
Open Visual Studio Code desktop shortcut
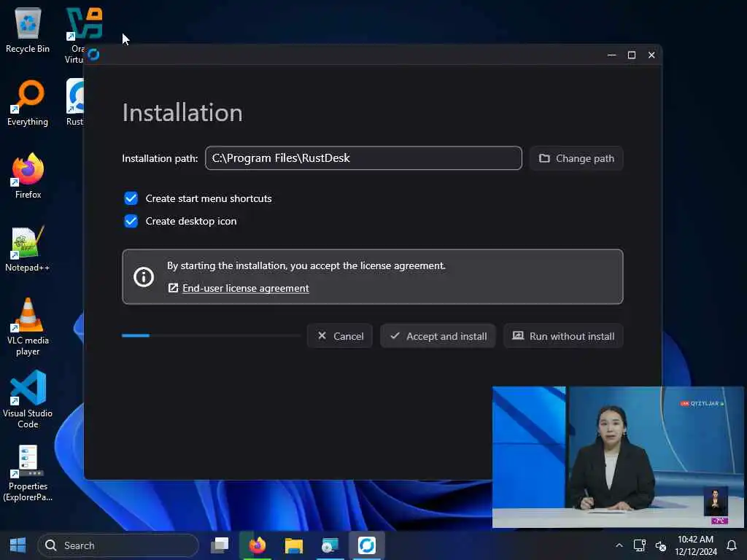pyautogui.click(x=28, y=400)
